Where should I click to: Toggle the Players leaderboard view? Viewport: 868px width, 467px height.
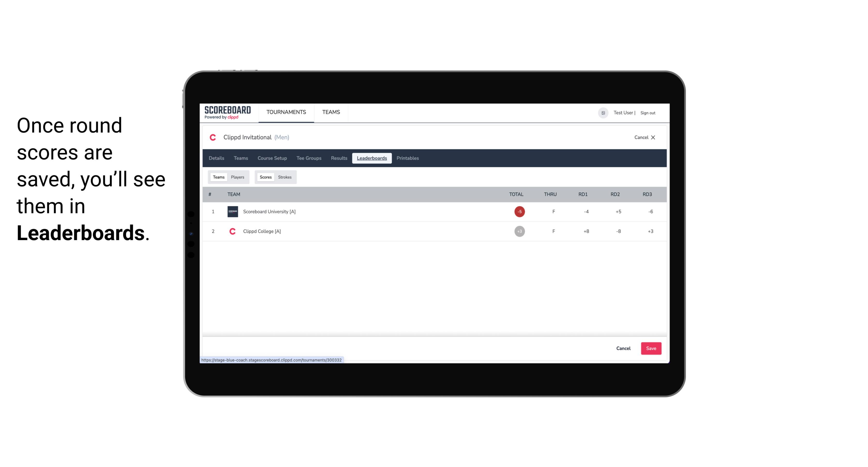238,177
